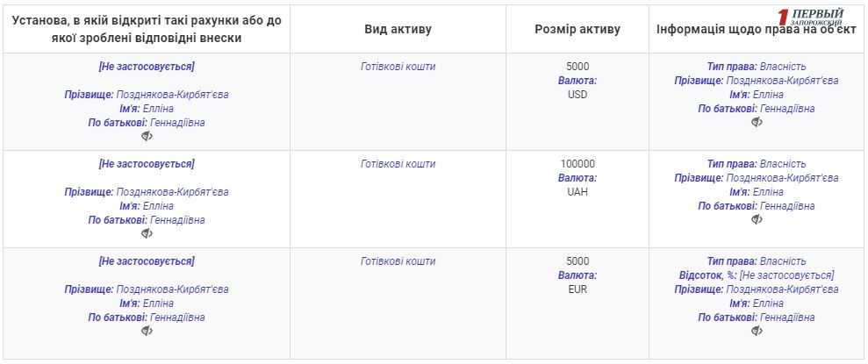The height and width of the screenshot is (364, 868).
Task: Open 'Готівкові кошти' link in USD row
Action: pos(398,67)
